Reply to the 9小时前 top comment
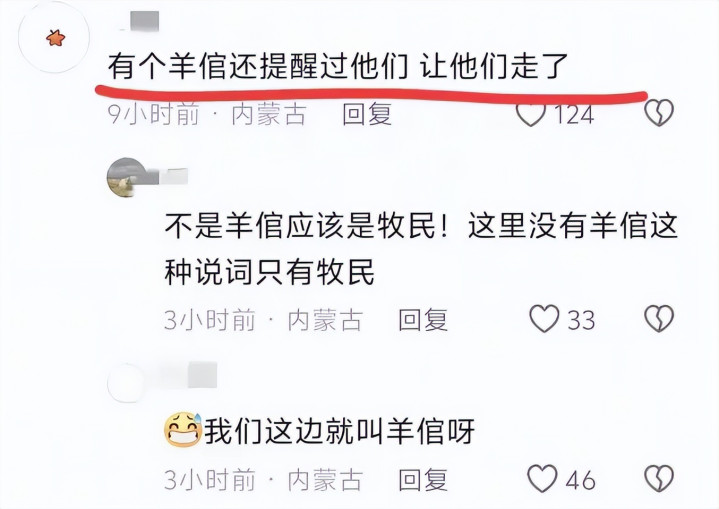 tap(367, 114)
